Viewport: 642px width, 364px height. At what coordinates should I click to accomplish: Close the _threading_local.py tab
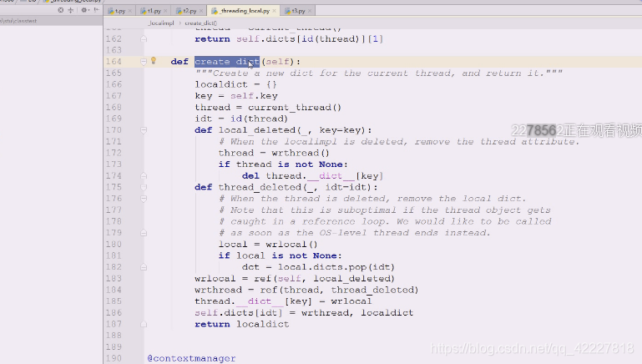(274, 11)
